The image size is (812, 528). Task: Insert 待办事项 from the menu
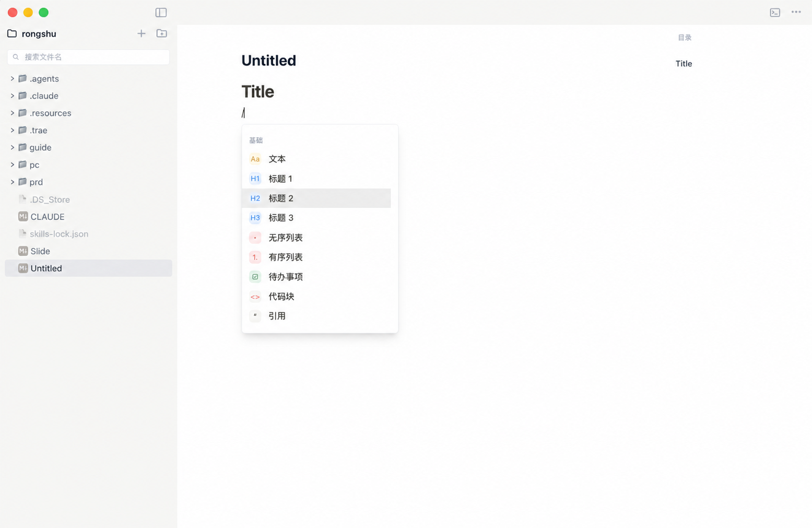pyautogui.click(x=316, y=277)
